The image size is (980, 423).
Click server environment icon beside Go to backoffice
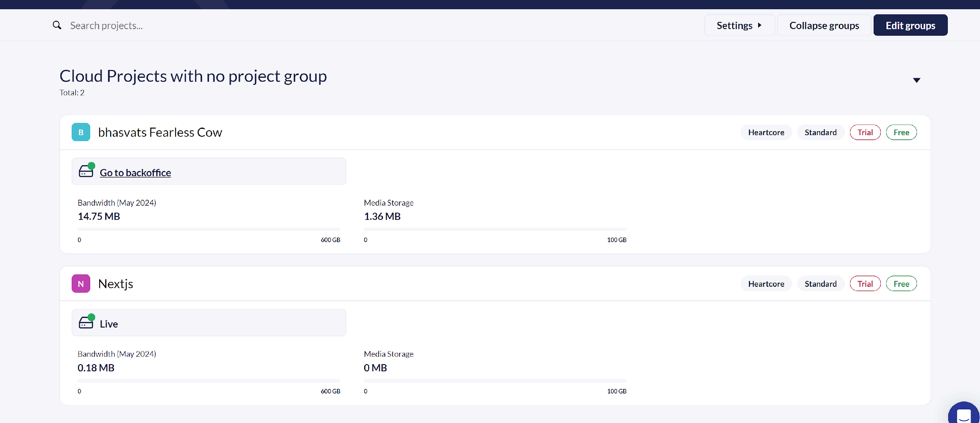click(x=86, y=171)
